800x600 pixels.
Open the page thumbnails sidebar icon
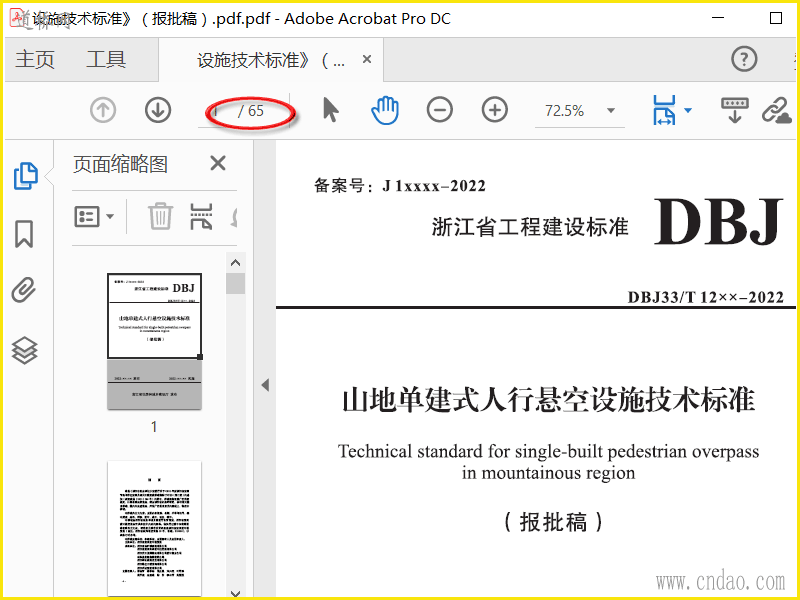pyautogui.click(x=25, y=177)
